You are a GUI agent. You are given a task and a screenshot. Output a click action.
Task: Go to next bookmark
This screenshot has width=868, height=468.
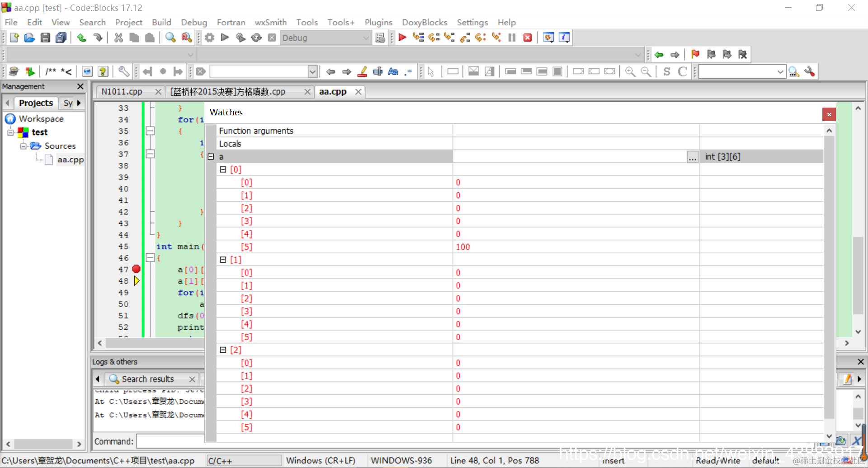(x=727, y=55)
